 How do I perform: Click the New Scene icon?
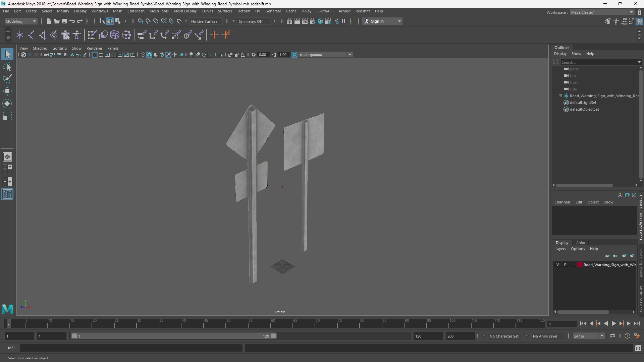point(49,21)
